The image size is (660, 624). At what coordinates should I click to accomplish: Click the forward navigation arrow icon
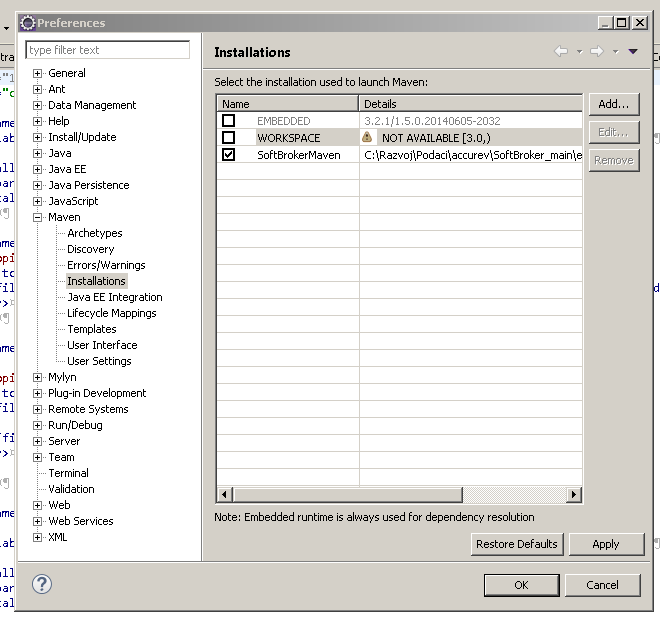[x=597, y=52]
